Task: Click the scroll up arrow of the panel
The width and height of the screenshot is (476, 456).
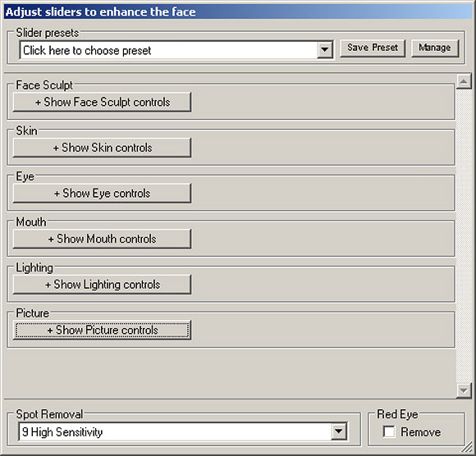Action: tap(464, 81)
